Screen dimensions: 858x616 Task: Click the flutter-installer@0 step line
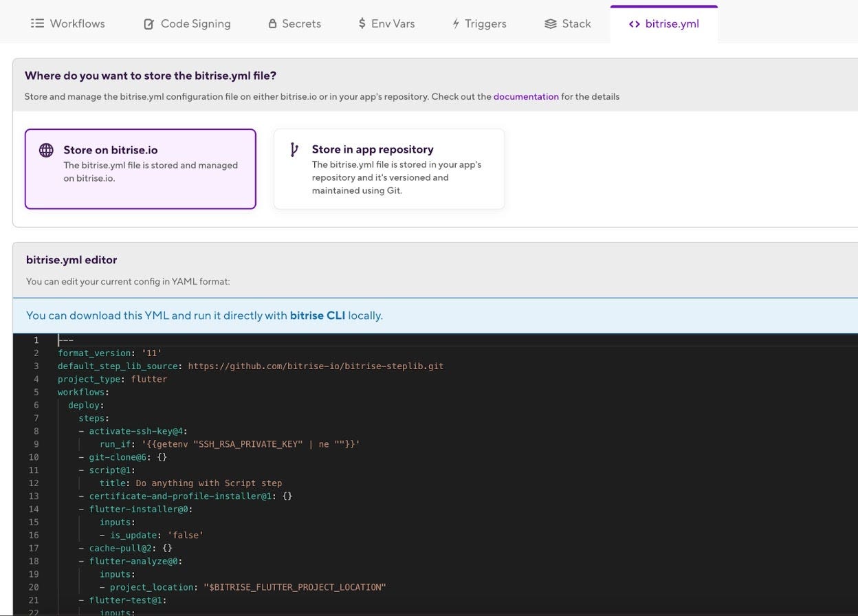[136, 509]
